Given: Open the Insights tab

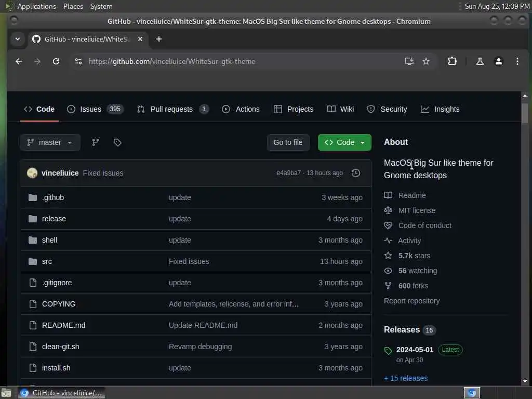Looking at the screenshot, I should coord(440,109).
